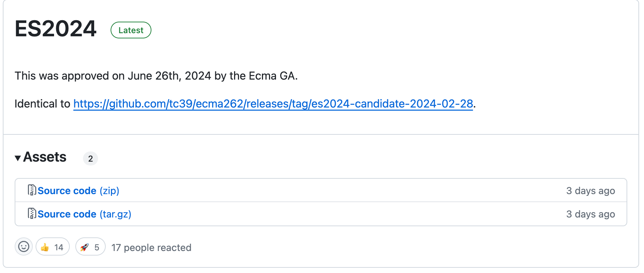Click the Assets count badge showing 2

pos(91,158)
